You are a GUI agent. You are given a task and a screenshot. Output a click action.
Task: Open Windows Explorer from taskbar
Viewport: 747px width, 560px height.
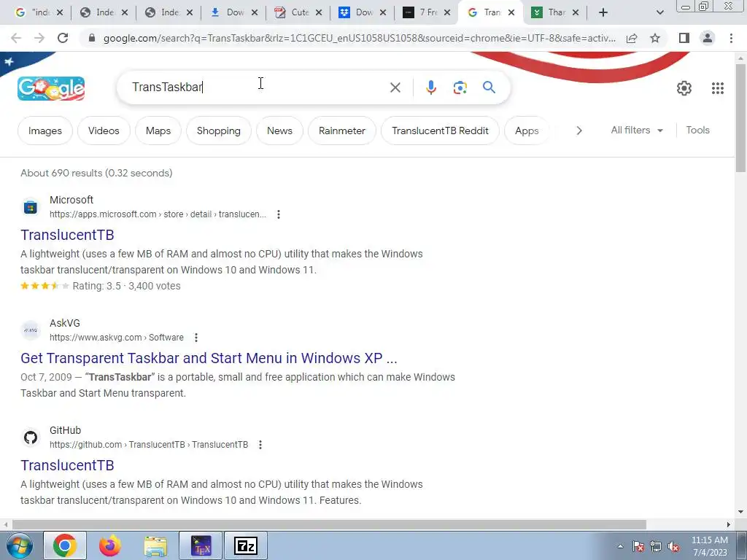[156, 546]
